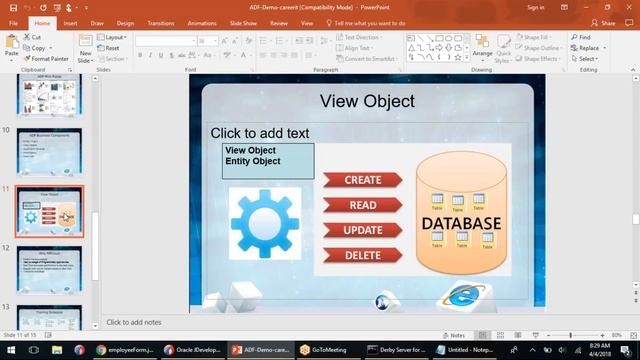This screenshot has width=640, height=360.
Task: Click the zoom in plus button
Action: pos(602,335)
